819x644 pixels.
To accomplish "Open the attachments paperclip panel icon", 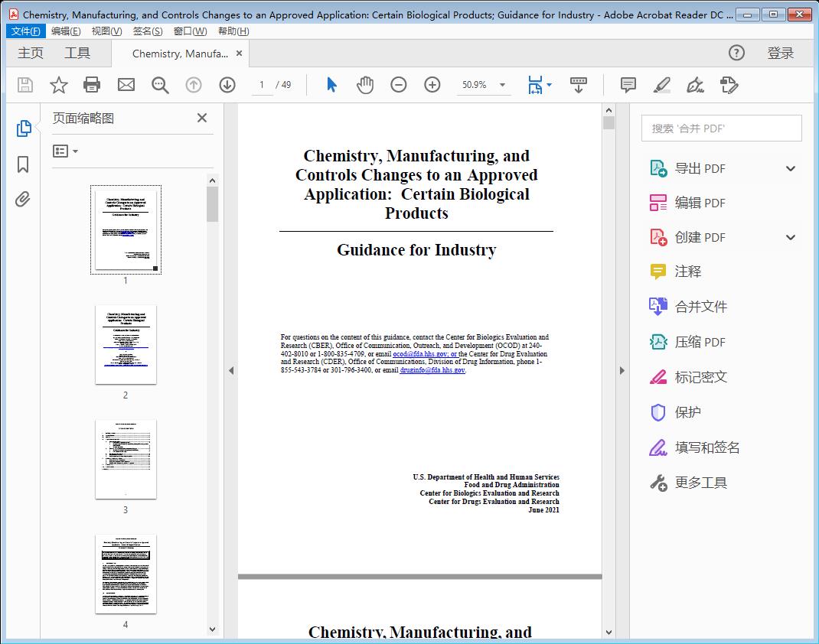I will 23,199.
